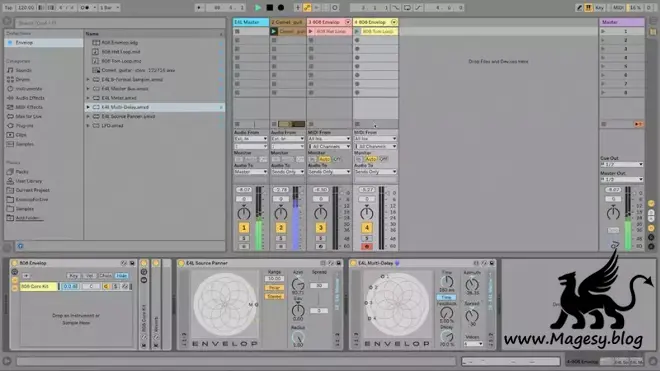
Task: Click the Add Folder link
Action: click(27, 218)
